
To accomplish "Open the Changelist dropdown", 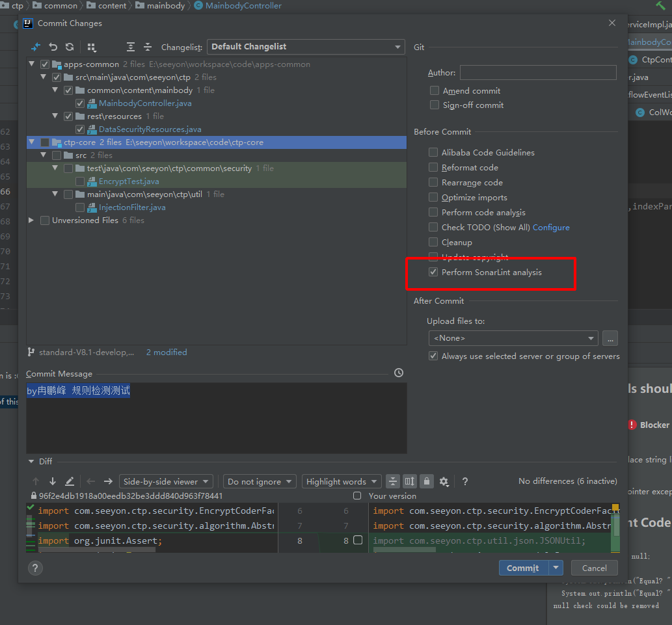I will tap(306, 47).
